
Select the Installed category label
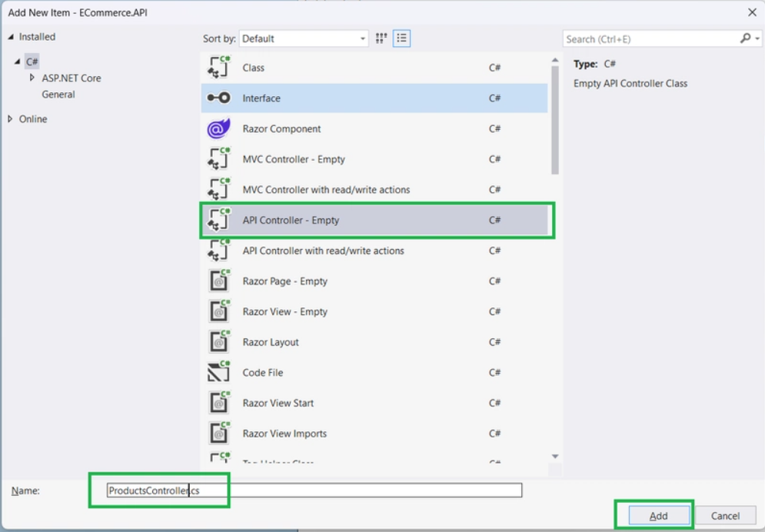tap(37, 37)
